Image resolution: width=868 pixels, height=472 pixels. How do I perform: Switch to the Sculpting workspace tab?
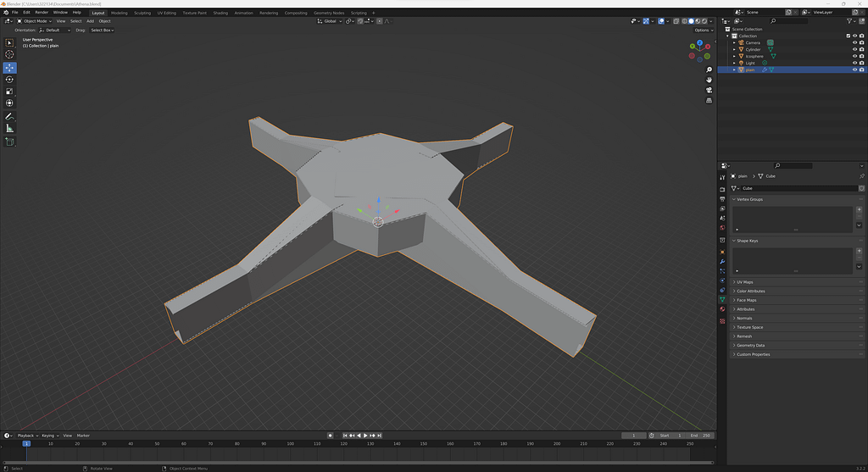point(142,13)
